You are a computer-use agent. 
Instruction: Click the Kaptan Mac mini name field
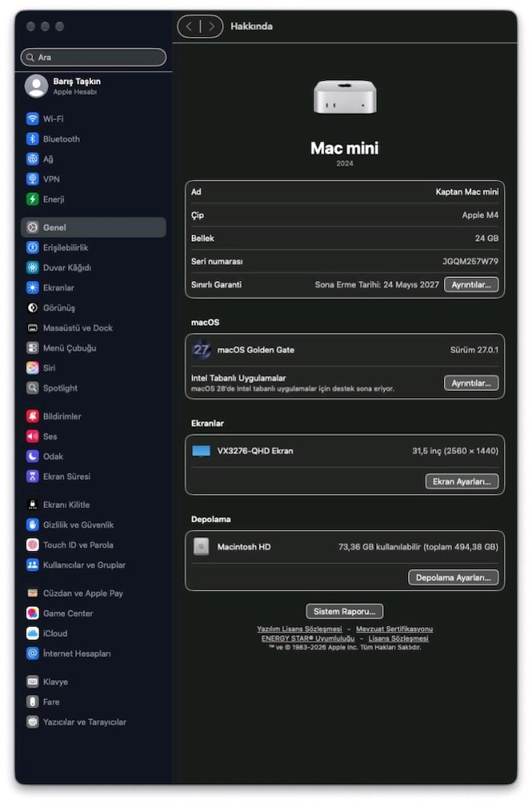coord(467,192)
